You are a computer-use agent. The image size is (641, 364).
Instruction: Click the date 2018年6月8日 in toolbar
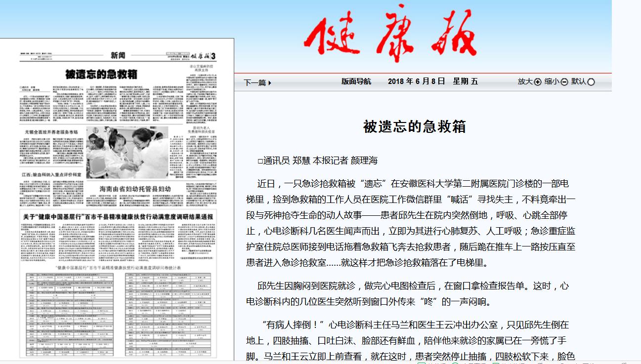pos(416,81)
